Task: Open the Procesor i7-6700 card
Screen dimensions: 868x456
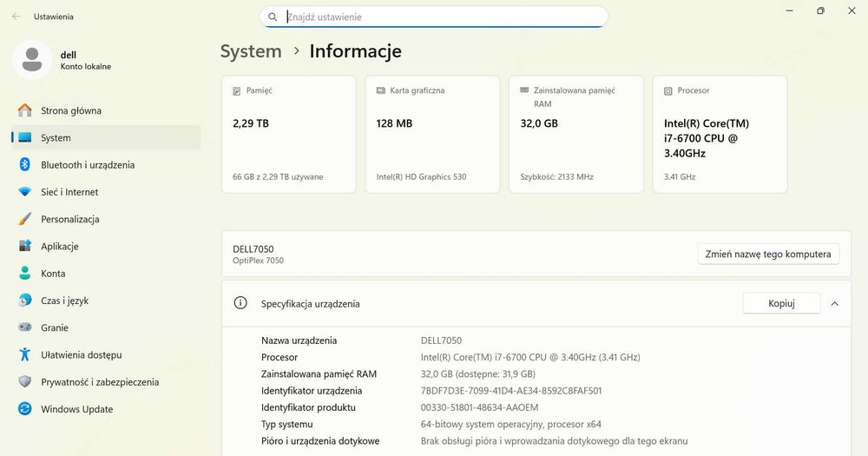Action: tap(720, 134)
